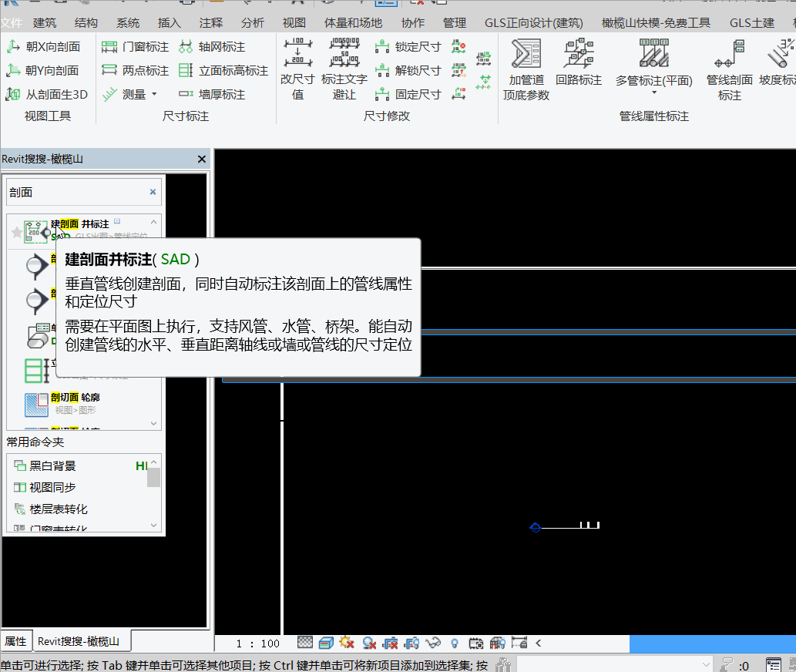The image size is (796, 672).
Task: Click search results list down chevron
Action: click(x=153, y=423)
